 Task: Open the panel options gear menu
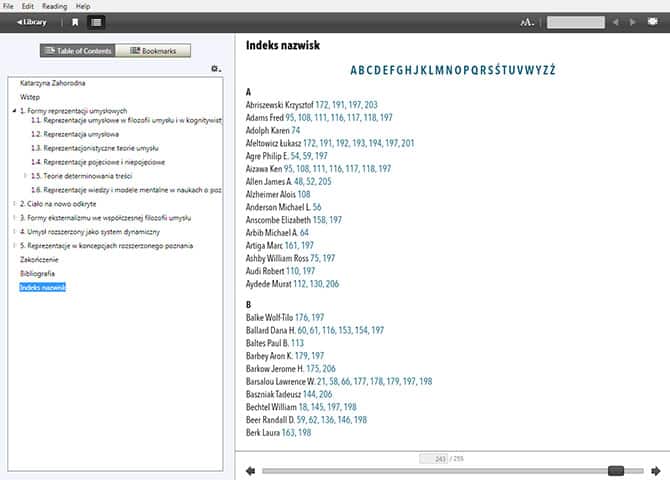(216, 69)
